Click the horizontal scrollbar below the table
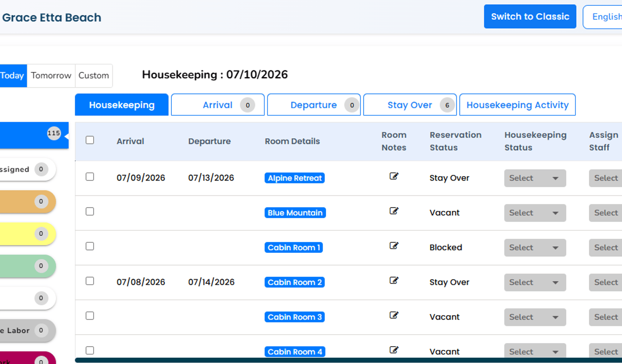The width and height of the screenshot is (622, 364). pos(348,361)
